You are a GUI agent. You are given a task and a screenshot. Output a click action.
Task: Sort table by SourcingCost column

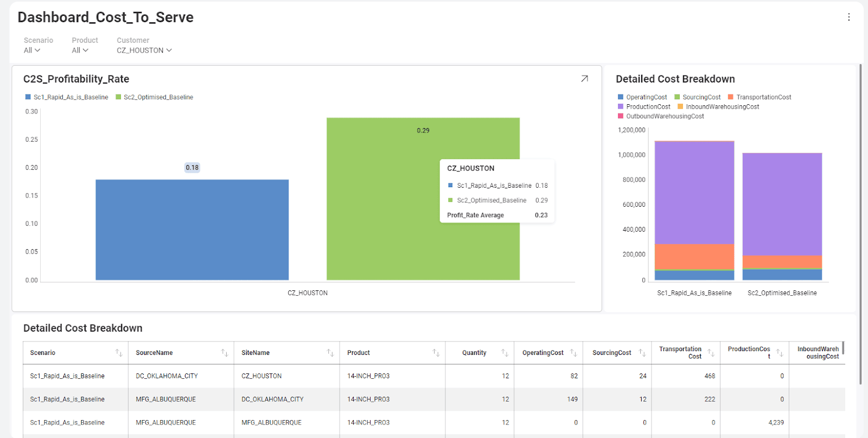(x=642, y=353)
